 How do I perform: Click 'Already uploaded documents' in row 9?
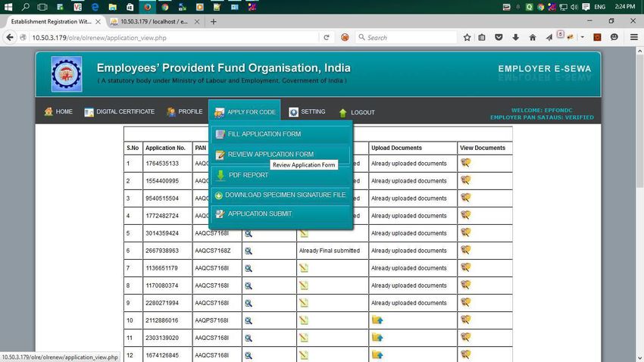[x=408, y=303]
